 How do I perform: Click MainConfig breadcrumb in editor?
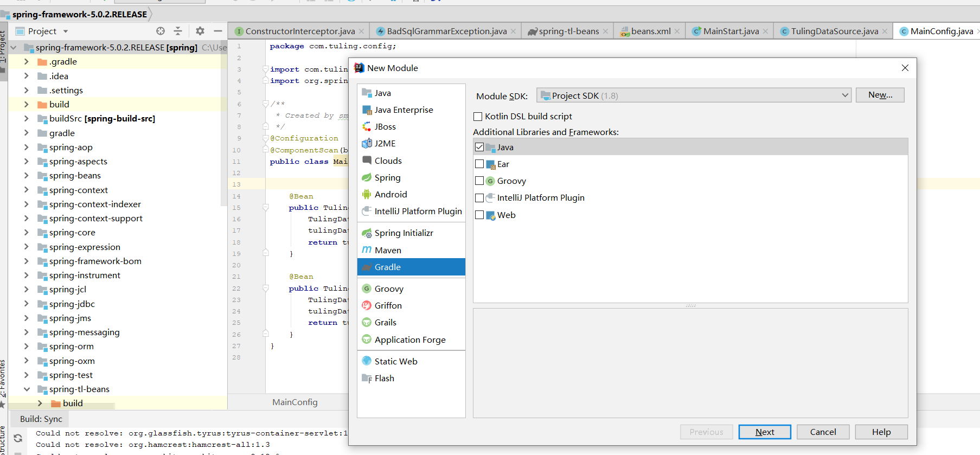[295, 402]
